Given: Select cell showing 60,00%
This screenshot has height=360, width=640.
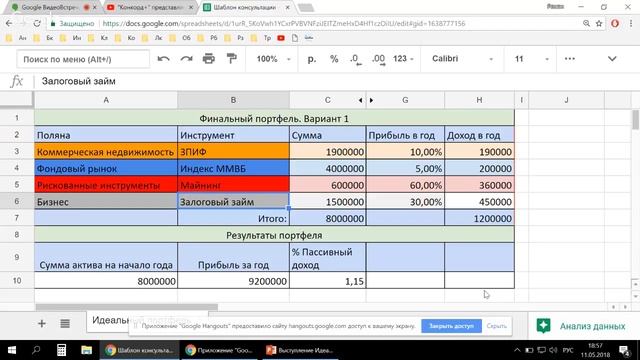Looking at the screenshot, I should [x=405, y=185].
